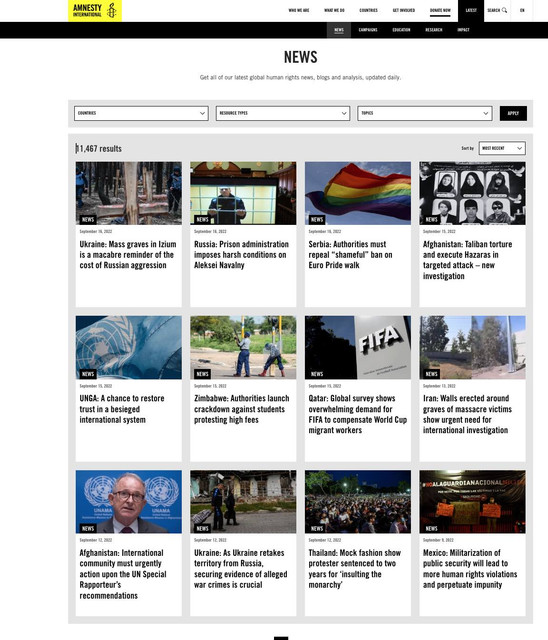Screen dimensions: 548x640
Task: Open Ukraine retakes territory article headline
Action: (240, 569)
